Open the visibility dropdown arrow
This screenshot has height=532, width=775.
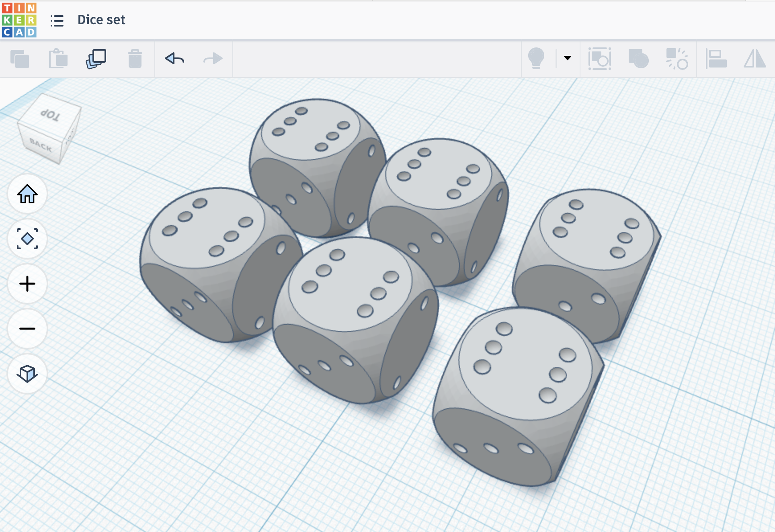[568, 58]
